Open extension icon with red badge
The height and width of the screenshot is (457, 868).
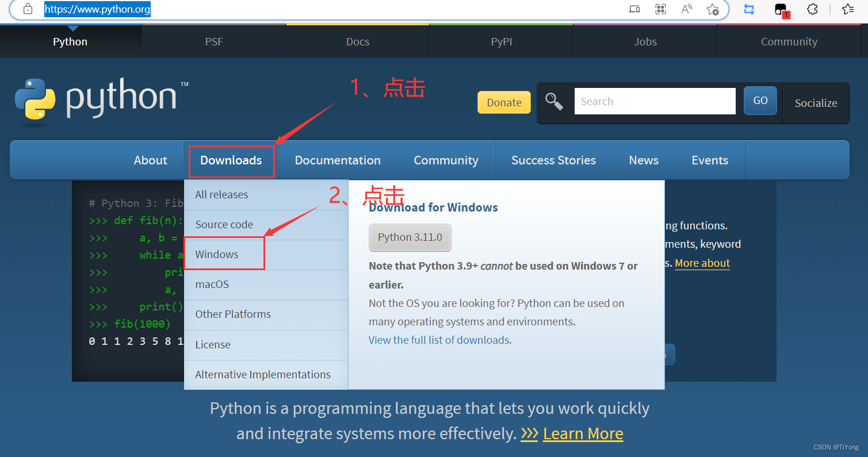tap(781, 10)
